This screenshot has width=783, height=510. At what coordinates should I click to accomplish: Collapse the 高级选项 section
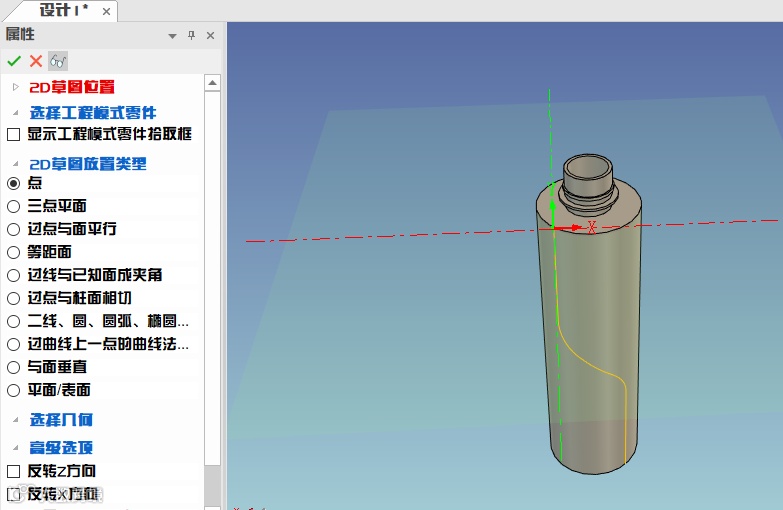[15, 448]
